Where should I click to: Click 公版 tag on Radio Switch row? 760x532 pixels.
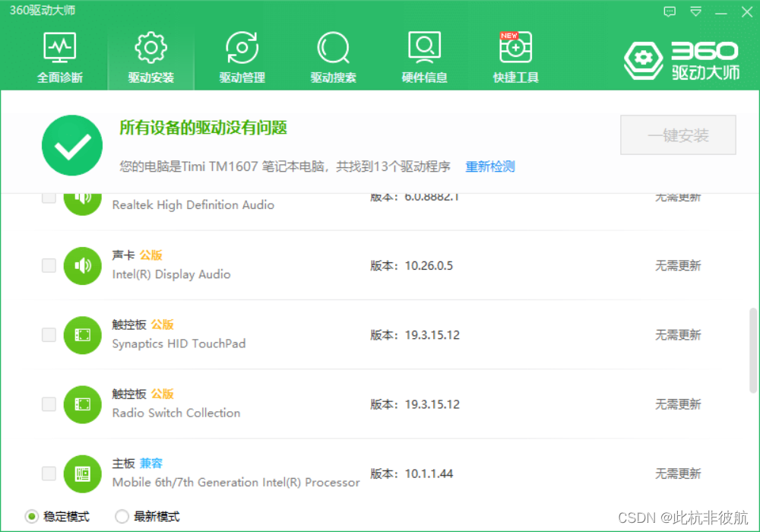[162, 394]
